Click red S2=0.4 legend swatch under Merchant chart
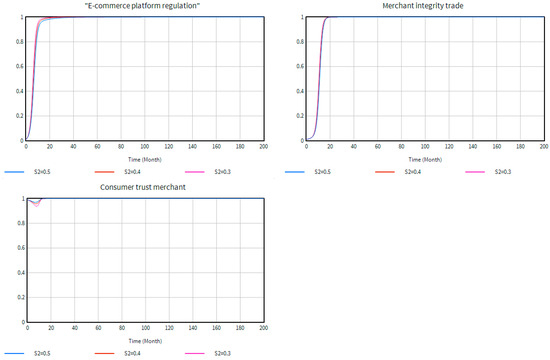The image size is (550, 360). click(385, 172)
